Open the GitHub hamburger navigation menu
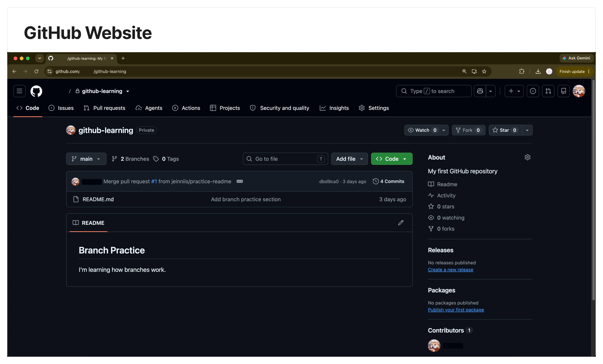Viewport: 603px width, 364px height. pos(19,91)
